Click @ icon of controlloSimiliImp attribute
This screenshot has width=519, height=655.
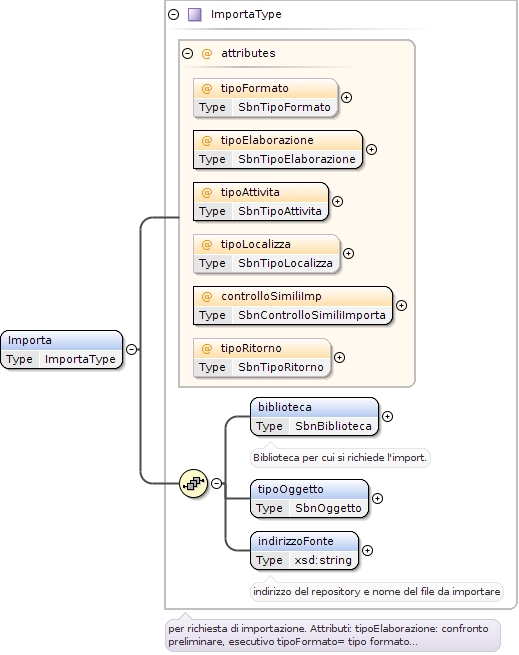click(x=207, y=297)
